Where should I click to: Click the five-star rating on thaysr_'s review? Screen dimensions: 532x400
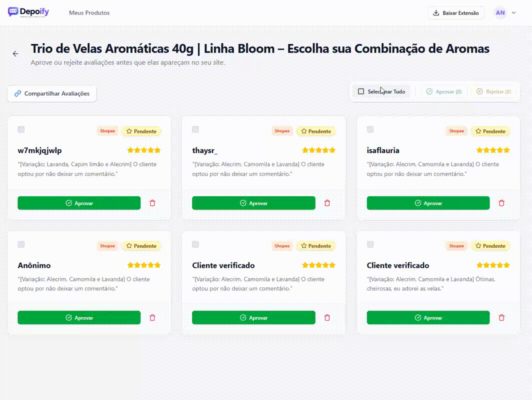318,149
